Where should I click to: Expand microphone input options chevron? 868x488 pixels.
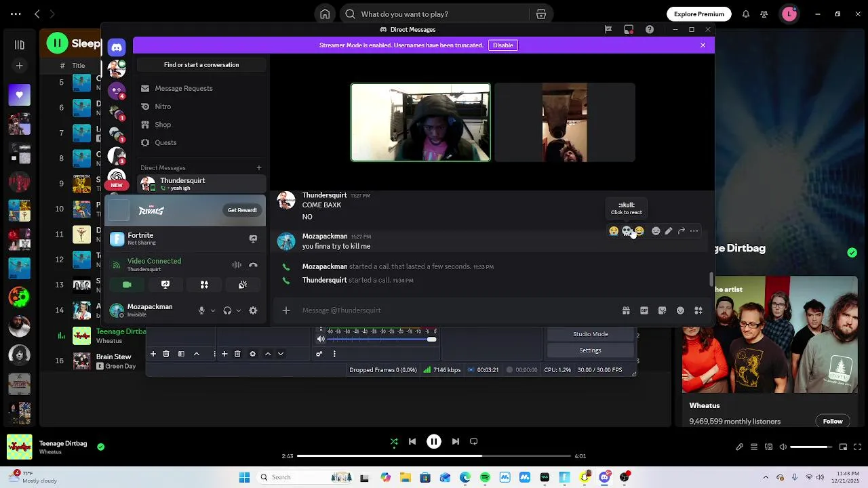pyautogui.click(x=213, y=310)
